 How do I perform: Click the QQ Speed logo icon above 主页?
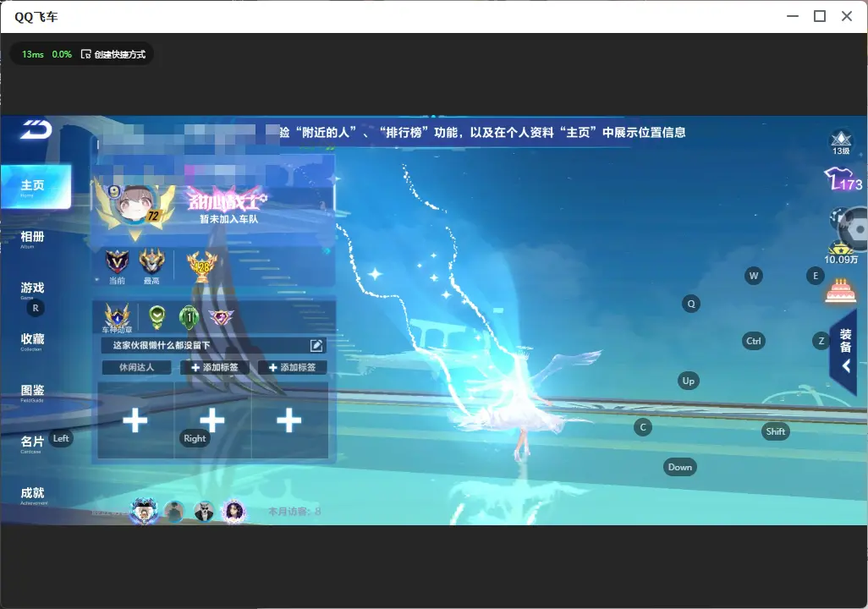36,129
